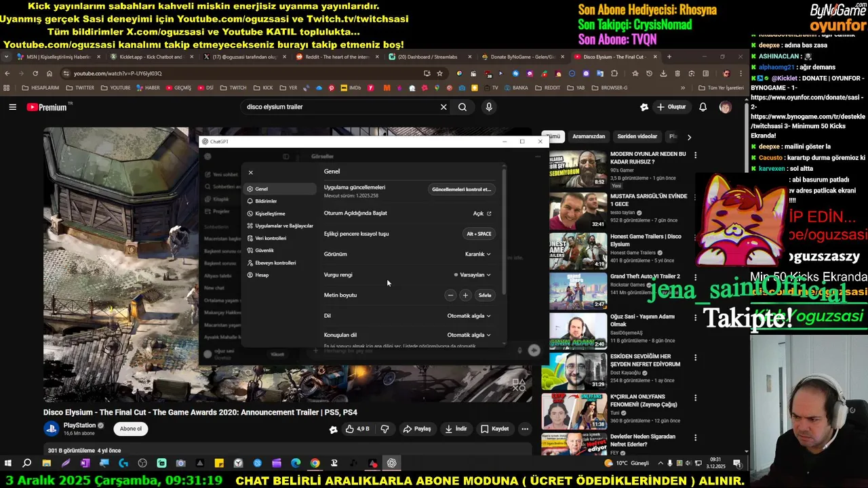Expand the Görünüm Karanlık dropdown

(x=477, y=254)
